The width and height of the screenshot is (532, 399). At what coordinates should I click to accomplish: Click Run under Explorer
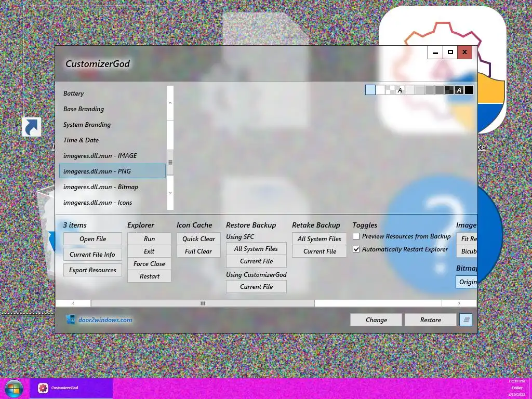[149, 239]
